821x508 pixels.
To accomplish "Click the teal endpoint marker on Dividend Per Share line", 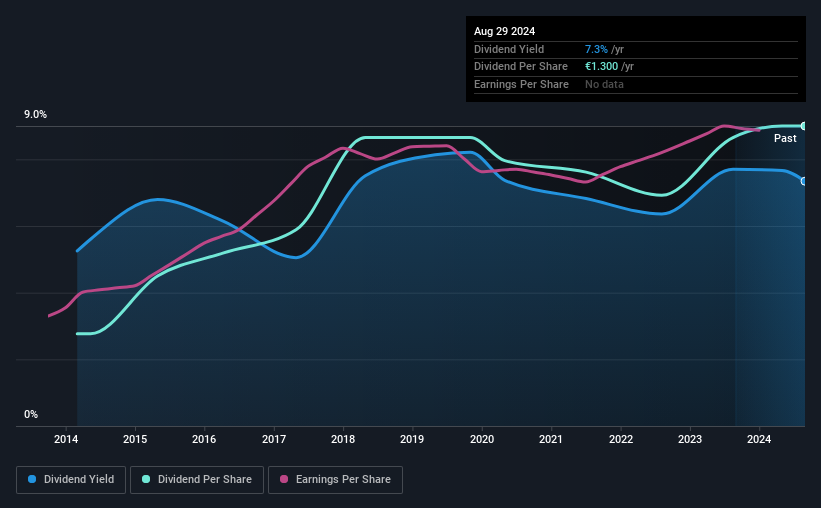I will click(804, 126).
